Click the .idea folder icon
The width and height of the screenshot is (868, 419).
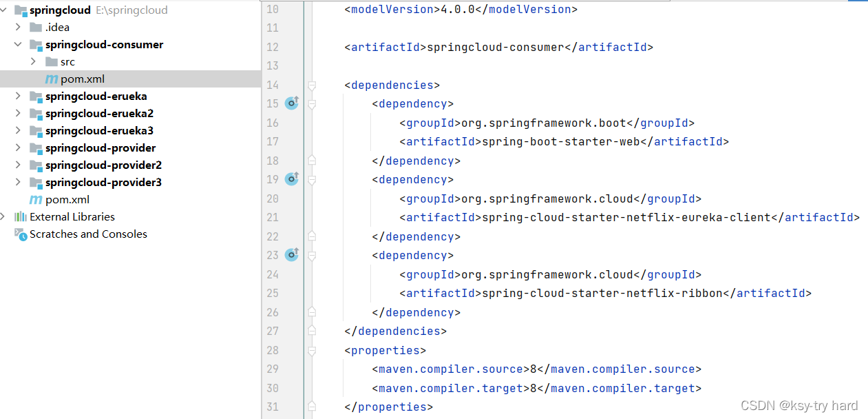coord(36,28)
